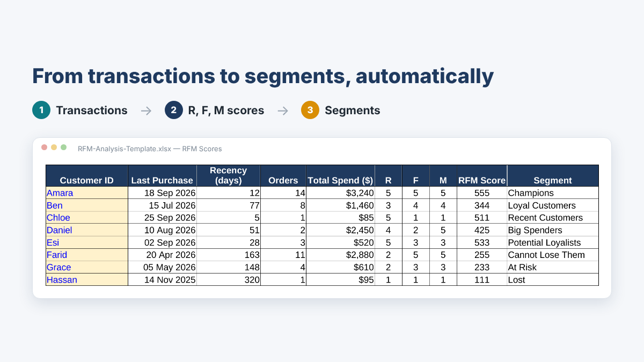Click the date "15 Jul 2026"
The height and width of the screenshot is (362, 644).
pos(172,205)
